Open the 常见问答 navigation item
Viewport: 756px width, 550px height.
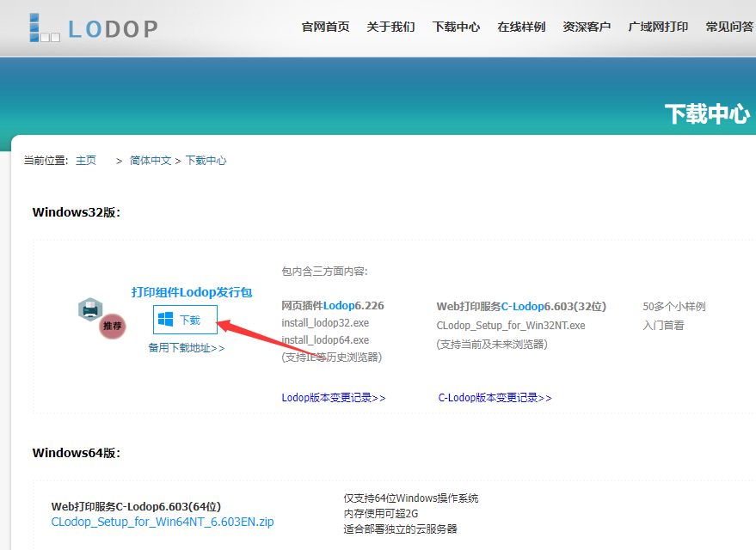coord(730,27)
